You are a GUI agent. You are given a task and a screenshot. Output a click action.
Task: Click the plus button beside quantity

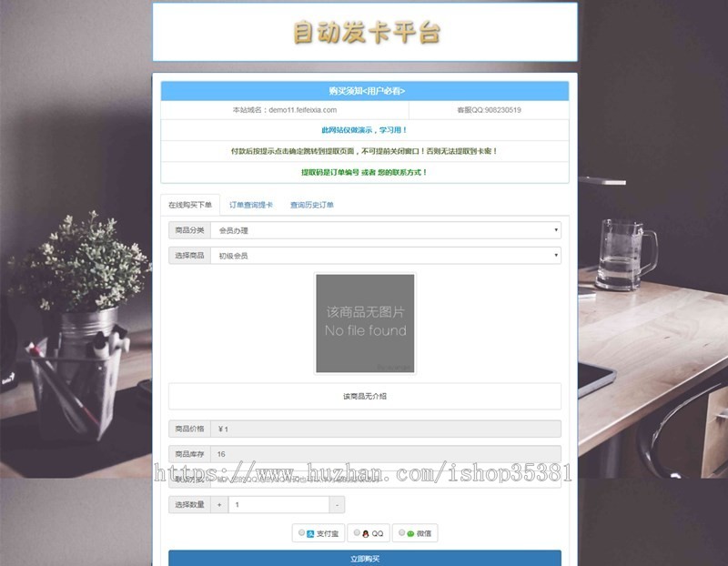219,505
